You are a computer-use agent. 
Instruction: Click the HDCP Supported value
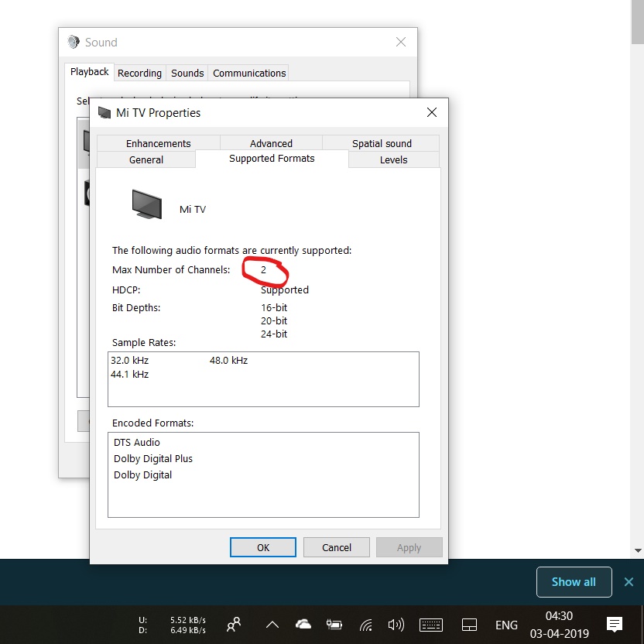coord(285,290)
